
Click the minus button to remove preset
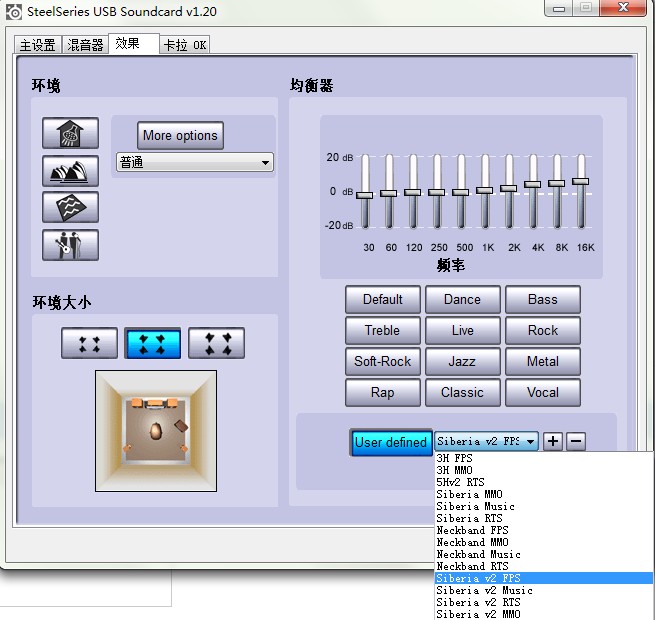tap(576, 441)
